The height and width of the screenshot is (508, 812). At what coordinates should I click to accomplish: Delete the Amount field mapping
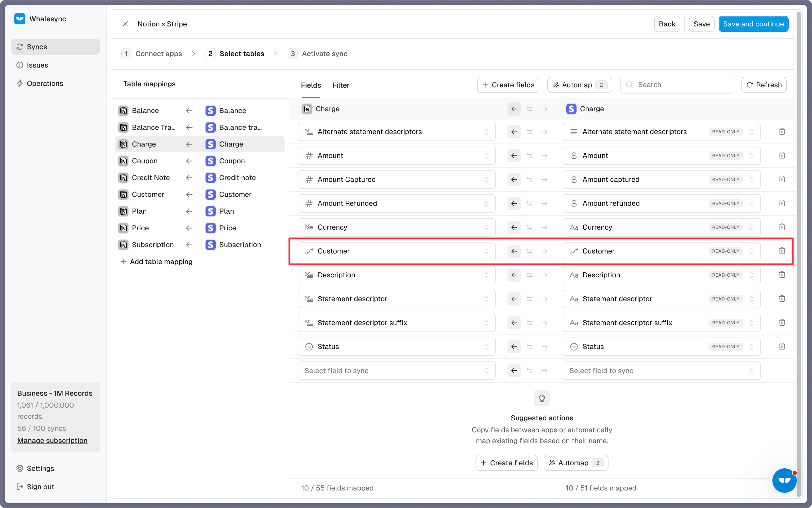[x=782, y=155]
